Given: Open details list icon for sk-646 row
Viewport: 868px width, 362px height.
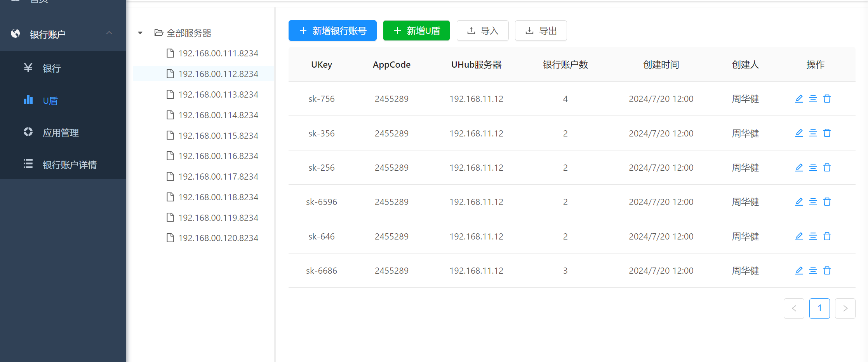Looking at the screenshot, I should [813, 236].
